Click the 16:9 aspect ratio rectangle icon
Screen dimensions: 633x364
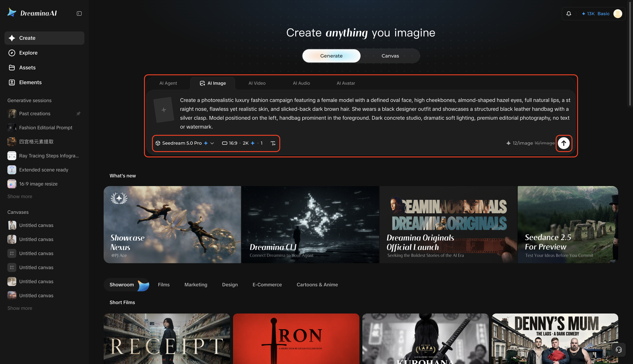[225, 143]
